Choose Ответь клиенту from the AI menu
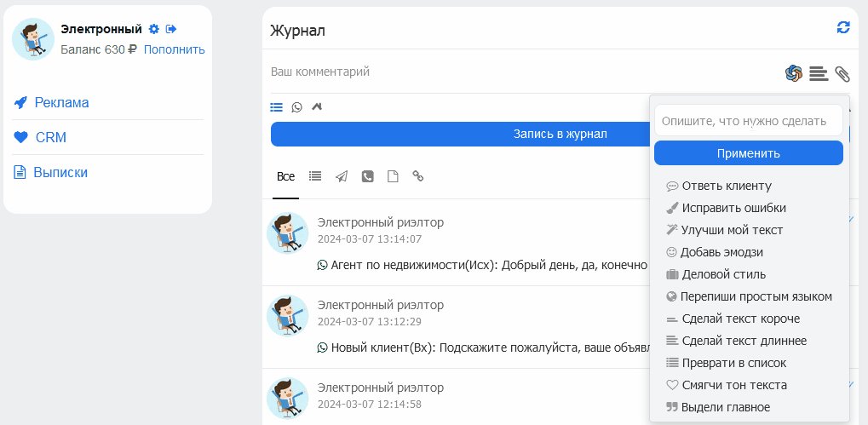Viewport: 868px width, 425px height. 719,186
